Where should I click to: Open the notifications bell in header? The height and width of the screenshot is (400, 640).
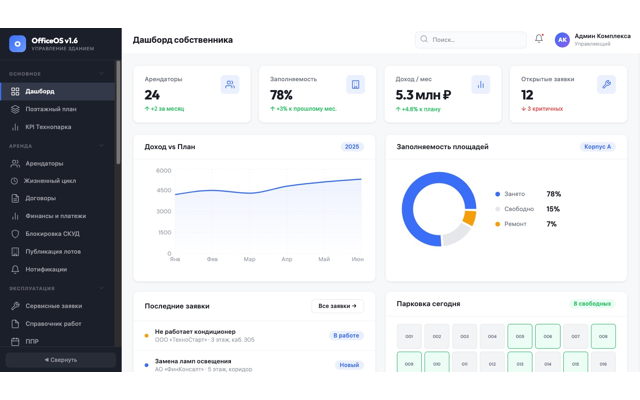[539, 39]
